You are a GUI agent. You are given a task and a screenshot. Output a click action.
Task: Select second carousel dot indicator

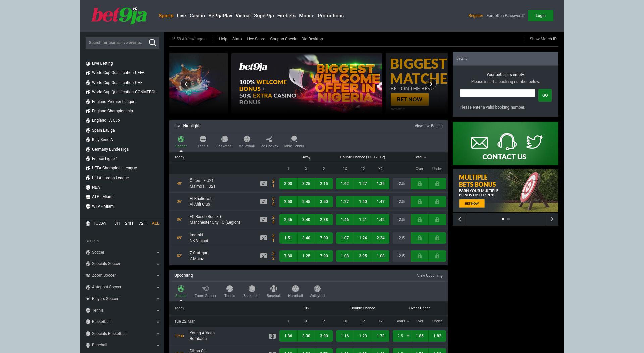508,219
